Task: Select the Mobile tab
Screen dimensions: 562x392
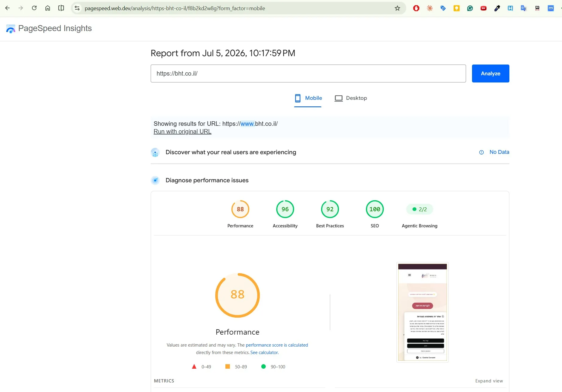Action: coord(308,98)
